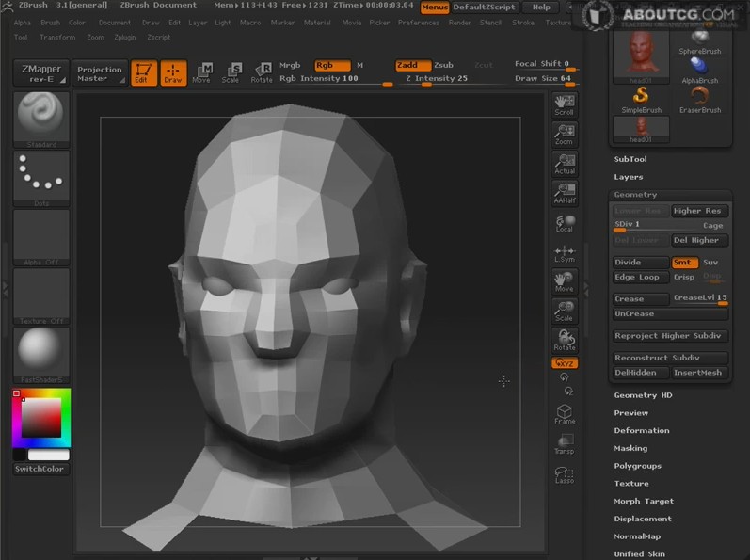Toggle the Suv option
The width and height of the screenshot is (750, 560).
(710, 262)
